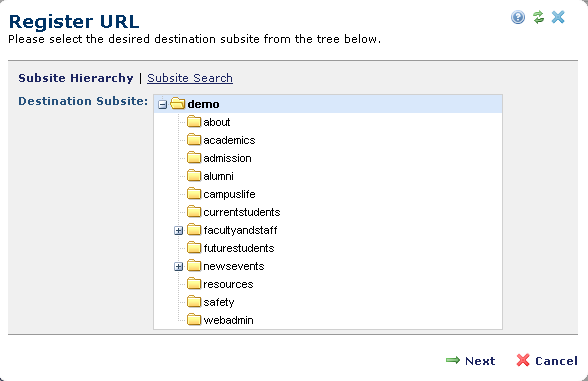This screenshot has height=381, width=588.
Task: Pick currentstudents as destination subsite
Action: pos(242,212)
